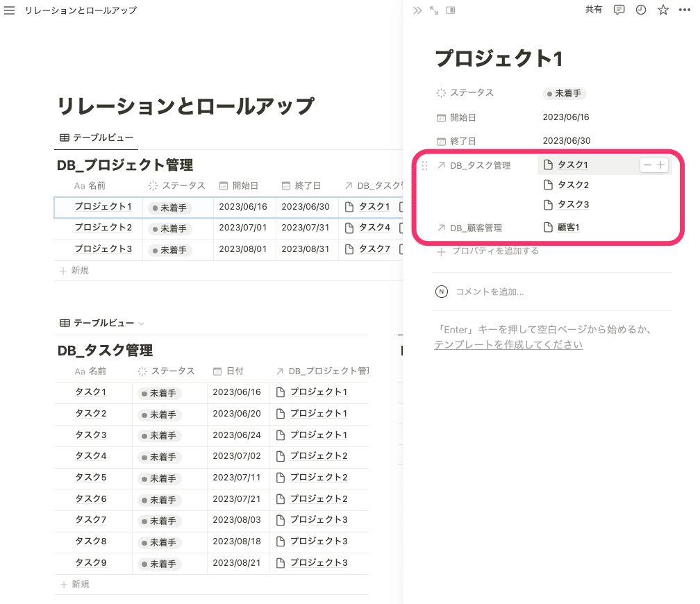The image size is (700, 604).
Task: Close the side peek with the double chevron icon
Action: point(417,10)
